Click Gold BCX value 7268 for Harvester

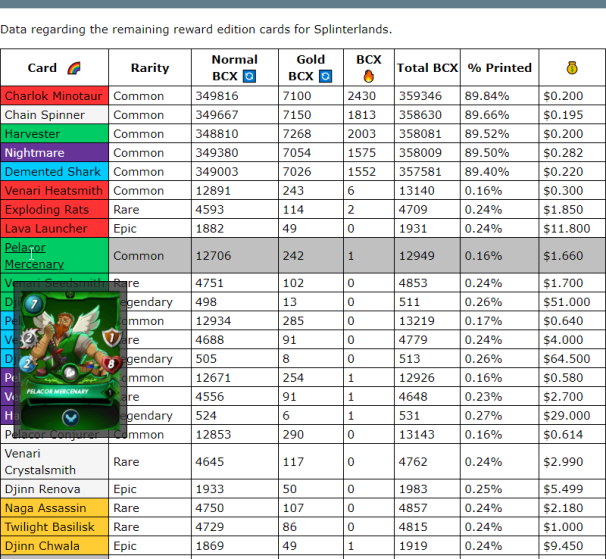[297, 134]
